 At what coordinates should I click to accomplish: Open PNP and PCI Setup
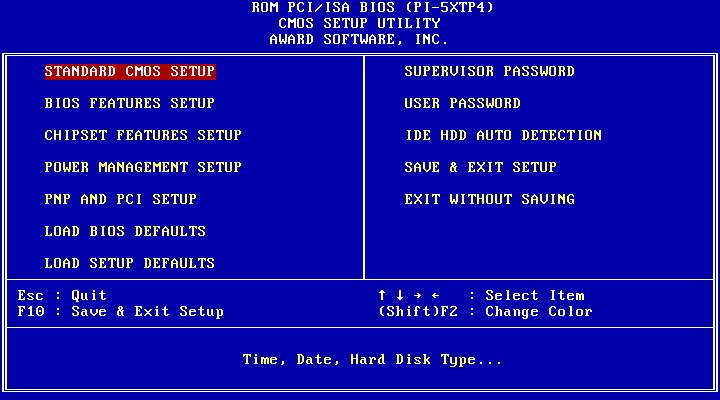(120, 199)
